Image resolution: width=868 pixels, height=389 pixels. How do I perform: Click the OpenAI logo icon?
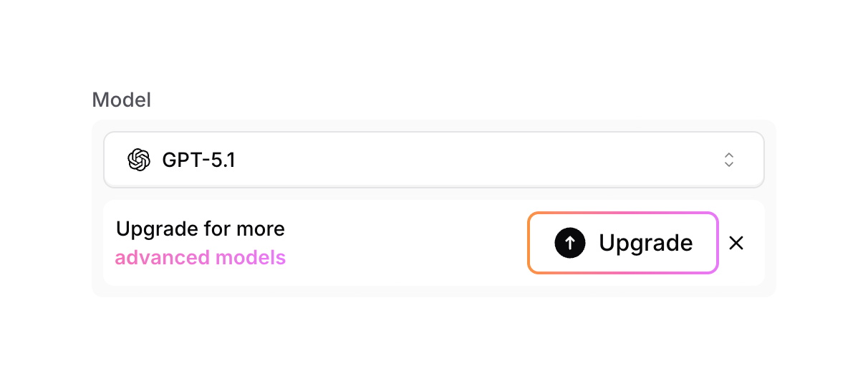click(138, 160)
